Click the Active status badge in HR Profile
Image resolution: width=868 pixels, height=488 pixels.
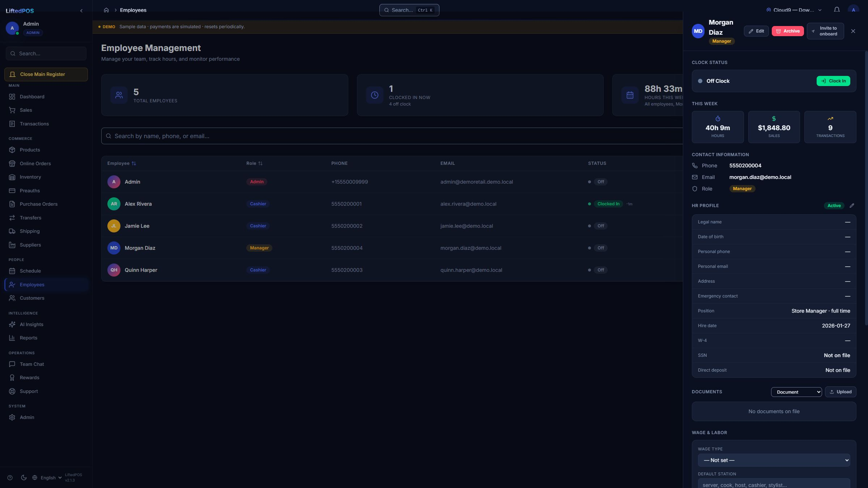[834, 206]
